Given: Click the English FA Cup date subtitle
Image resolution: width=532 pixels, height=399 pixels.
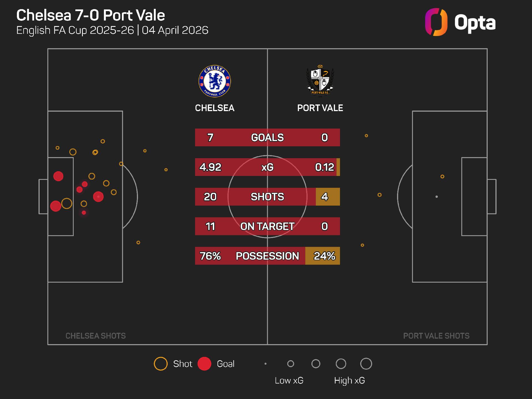Looking at the screenshot, I should 112,30.
